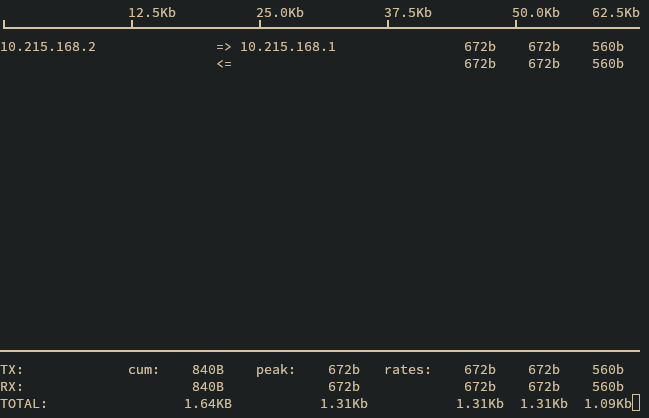Select the 1.64KB cumulative total value

point(208,404)
